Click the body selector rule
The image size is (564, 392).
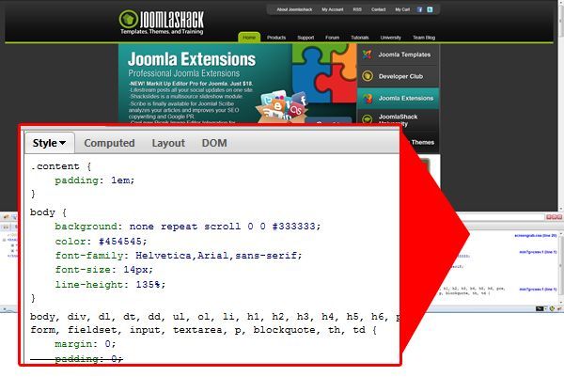(42, 212)
